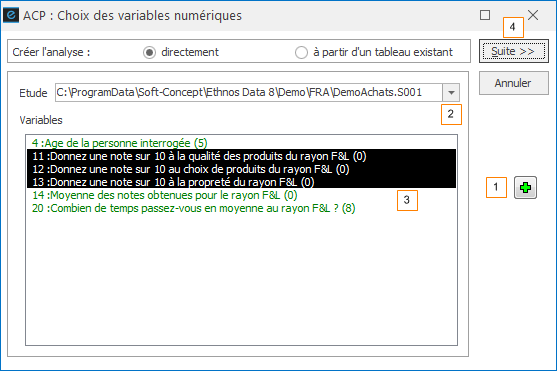Select variable 12 choix de produits row
The image size is (557, 371).
pyautogui.click(x=242, y=169)
